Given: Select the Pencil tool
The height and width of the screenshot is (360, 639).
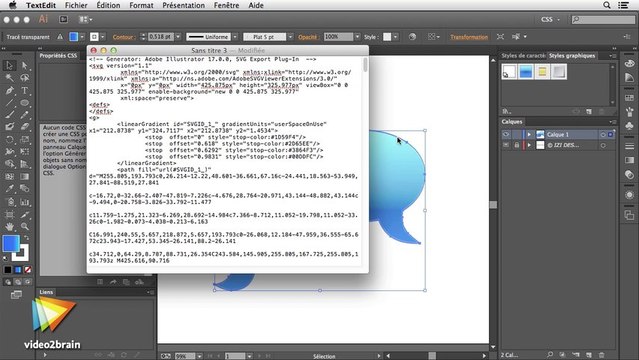Looking at the screenshot, I should tap(25, 115).
